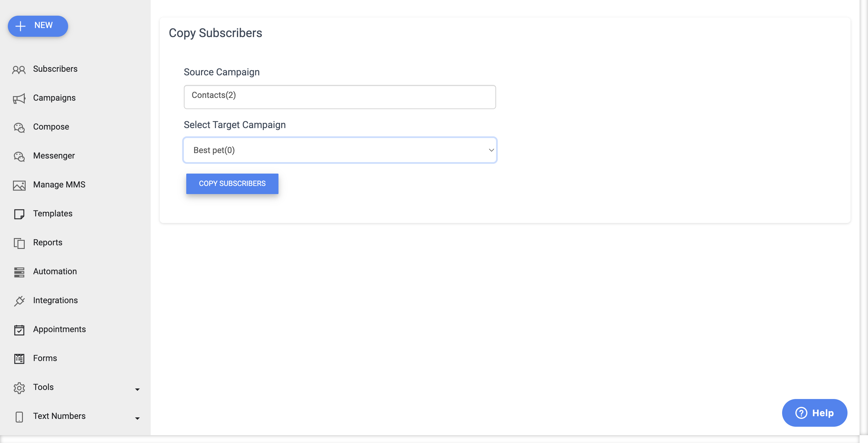Open Manage MMS picture icon

click(19, 185)
